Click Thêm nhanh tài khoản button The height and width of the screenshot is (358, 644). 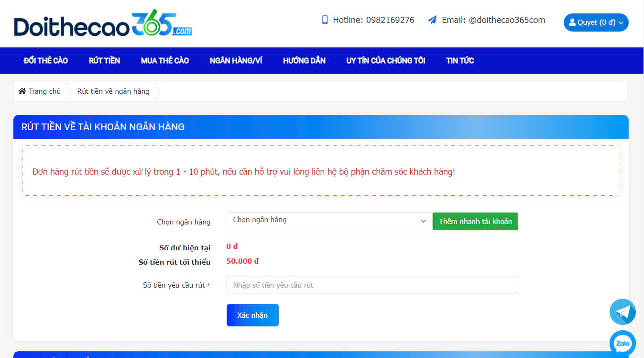click(475, 221)
